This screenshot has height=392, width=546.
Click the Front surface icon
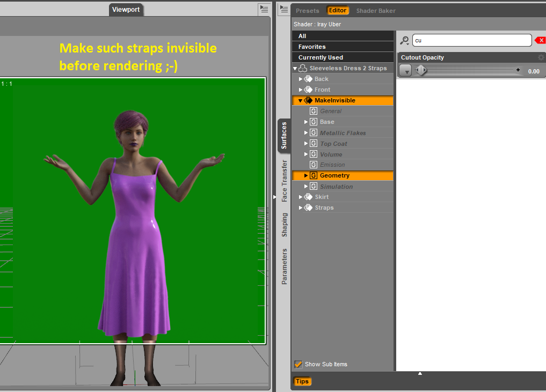click(x=309, y=90)
